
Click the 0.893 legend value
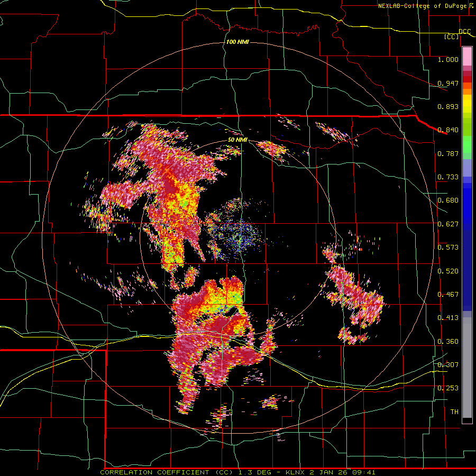(x=448, y=107)
